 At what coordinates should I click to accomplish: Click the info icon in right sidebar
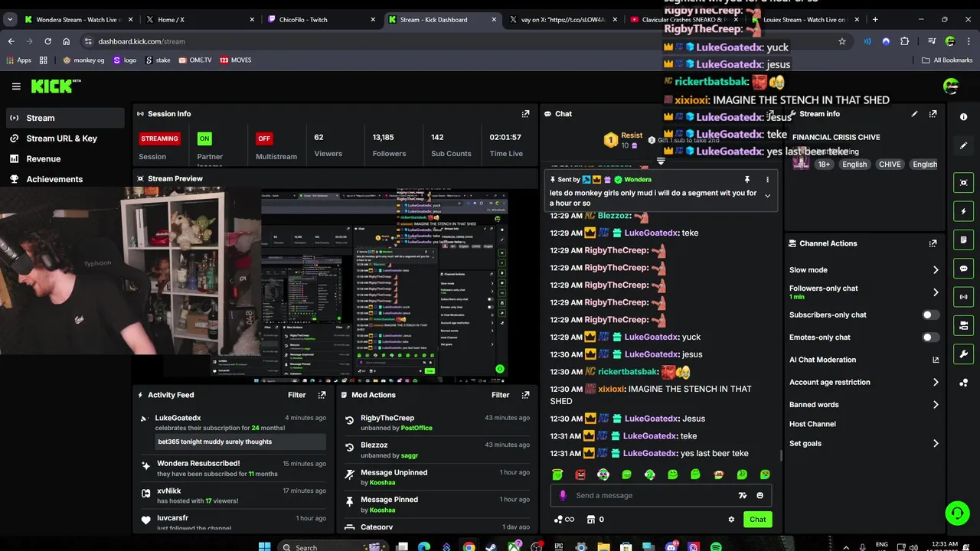tap(963, 117)
